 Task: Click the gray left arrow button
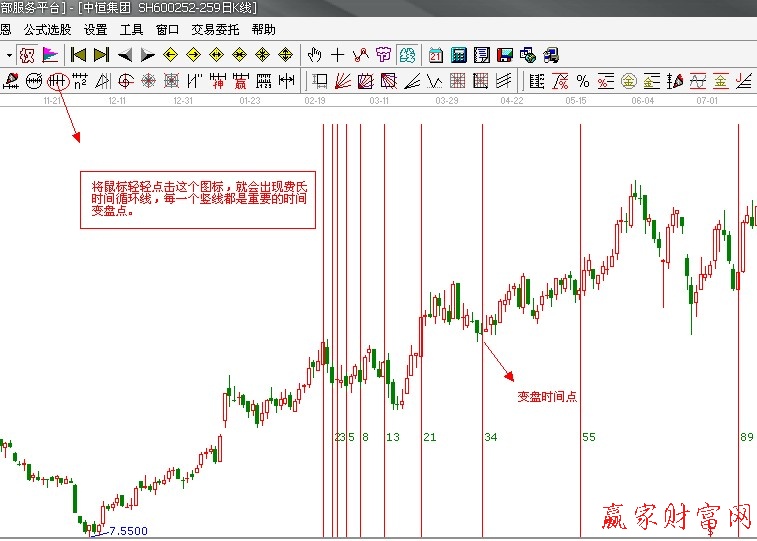point(125,55)
